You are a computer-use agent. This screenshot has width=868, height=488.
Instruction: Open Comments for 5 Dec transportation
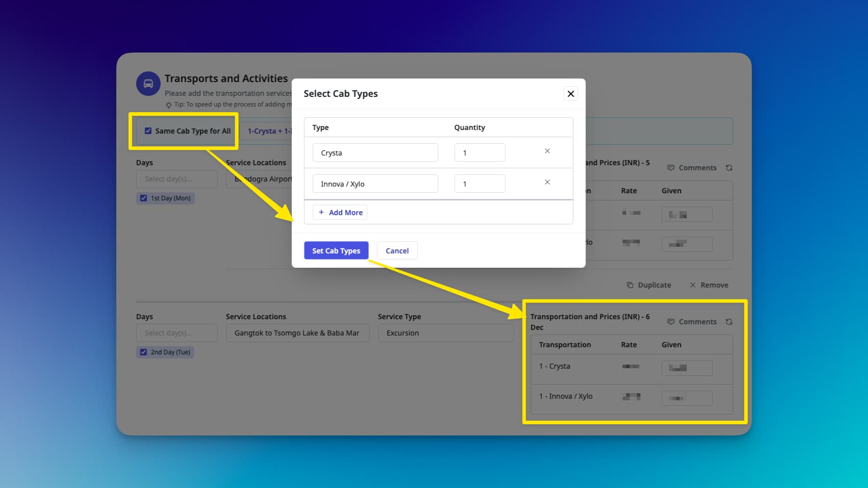[692, 168]
